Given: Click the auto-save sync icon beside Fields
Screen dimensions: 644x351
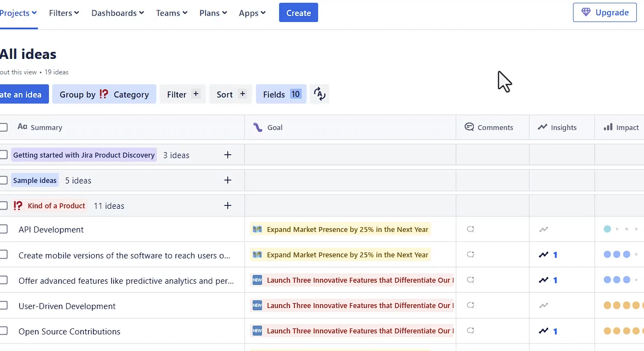Looking at the screenshot, I should tap(320, 94).
